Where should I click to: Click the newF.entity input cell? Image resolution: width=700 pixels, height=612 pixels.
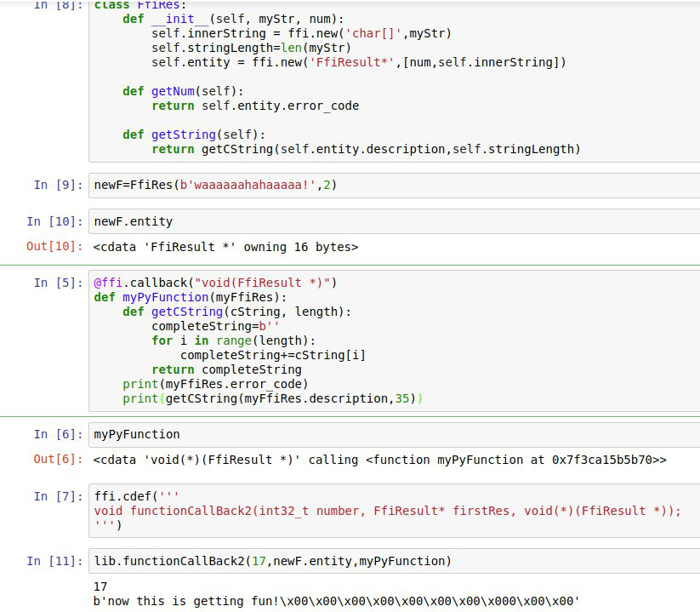(391, 221)
